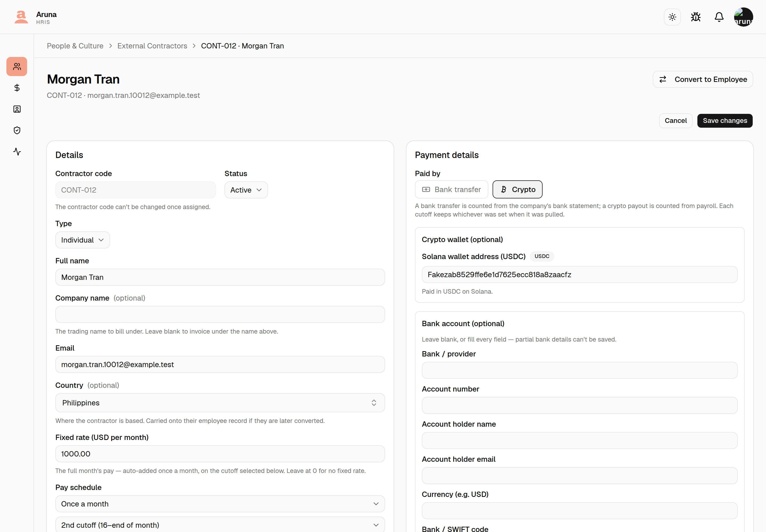Screen dimensions: 766x532
Task: Click the Details section heading
Action: pos(69,155)
